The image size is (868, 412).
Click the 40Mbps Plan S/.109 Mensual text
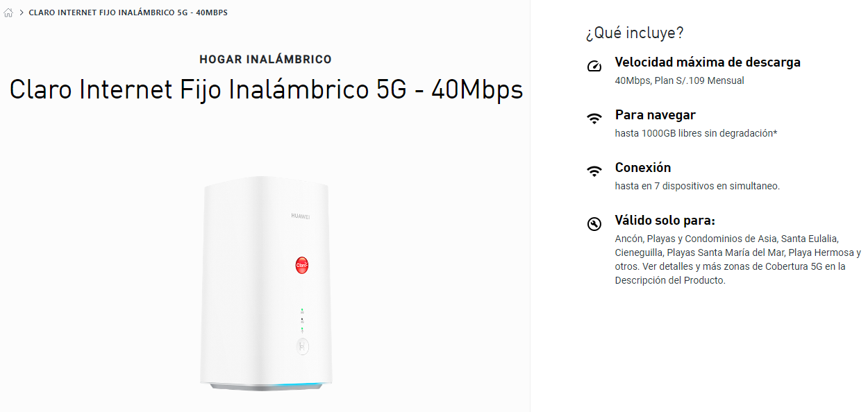pyautogui.click(x=679, y=80)
